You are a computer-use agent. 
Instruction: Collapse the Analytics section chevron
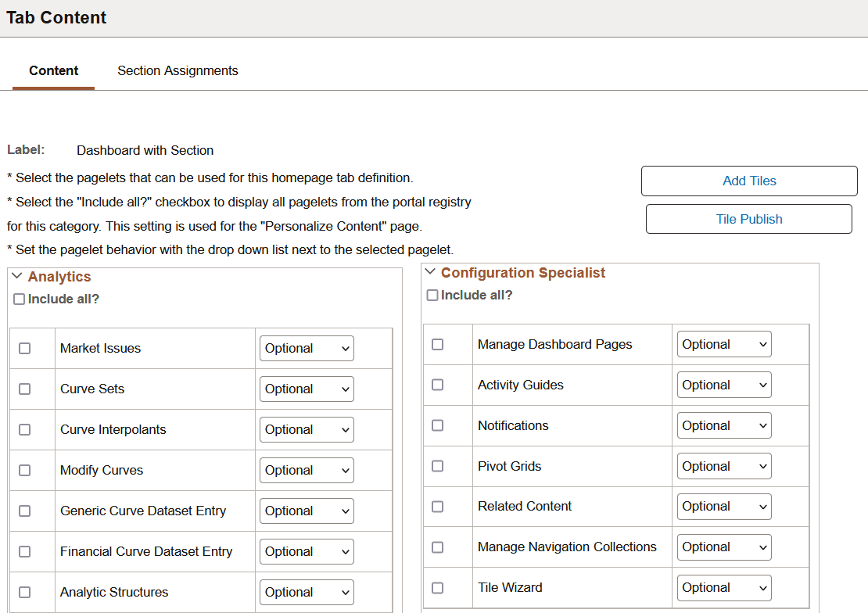[17, 277]
